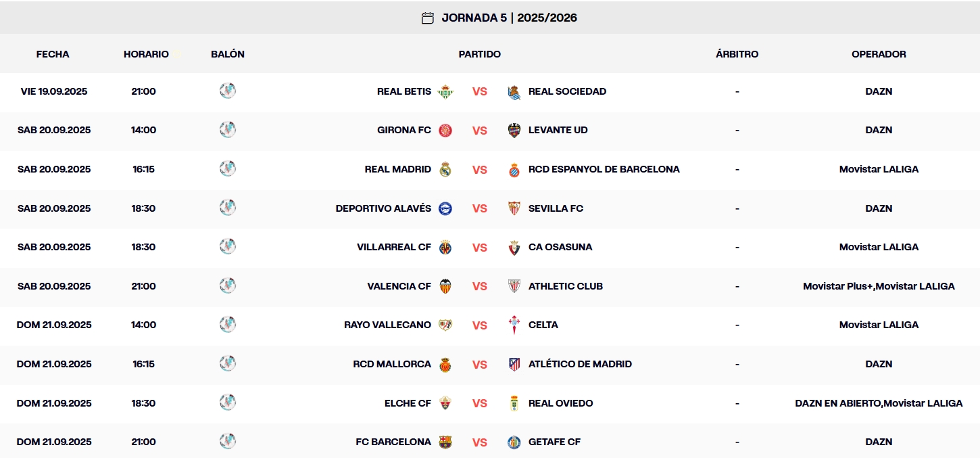980x458 pixels.
Task: Click the VS label of the Elche Oviedo match
Action: click(480, 403)
